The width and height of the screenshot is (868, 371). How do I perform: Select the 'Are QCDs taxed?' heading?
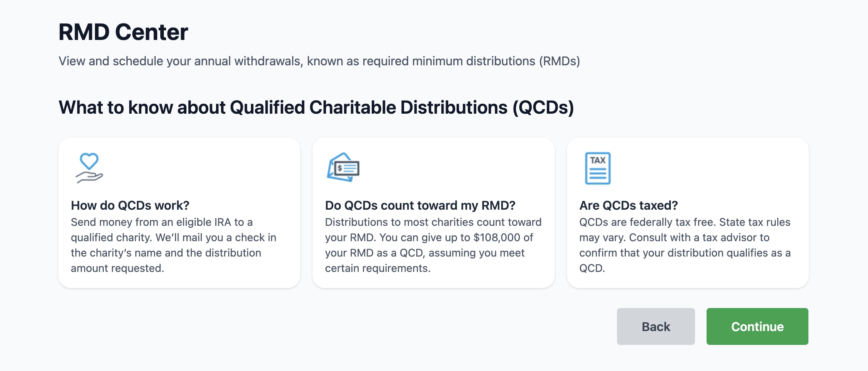629,205
